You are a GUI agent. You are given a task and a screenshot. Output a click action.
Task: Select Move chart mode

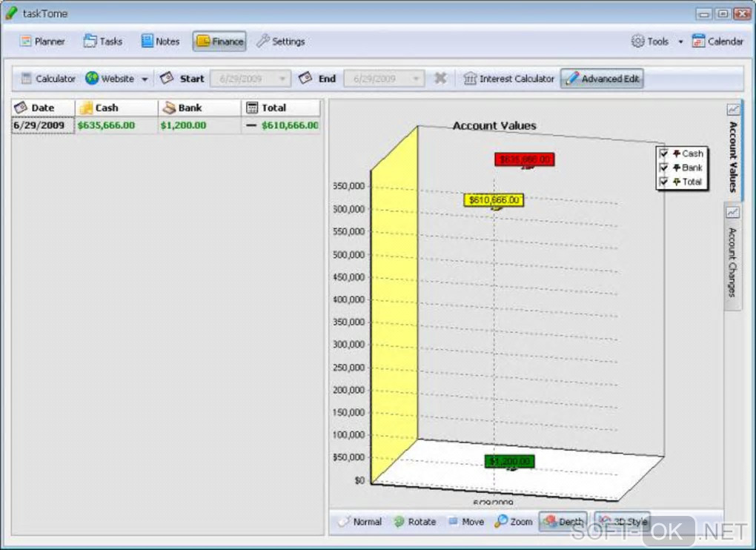(x=465, y=522)
